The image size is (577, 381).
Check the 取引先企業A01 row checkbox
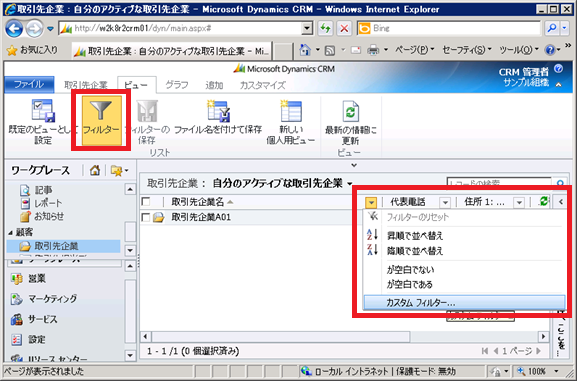[146, 218]
